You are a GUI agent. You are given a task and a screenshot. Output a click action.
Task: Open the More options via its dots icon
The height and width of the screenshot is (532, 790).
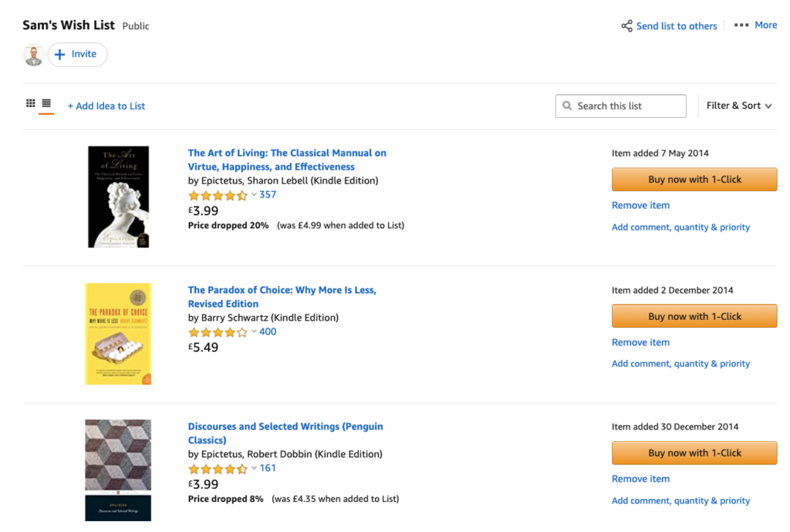[741, 25]
